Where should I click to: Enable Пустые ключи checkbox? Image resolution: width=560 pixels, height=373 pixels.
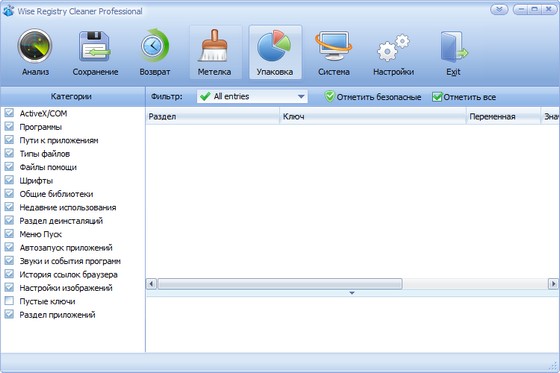(9, 301)
